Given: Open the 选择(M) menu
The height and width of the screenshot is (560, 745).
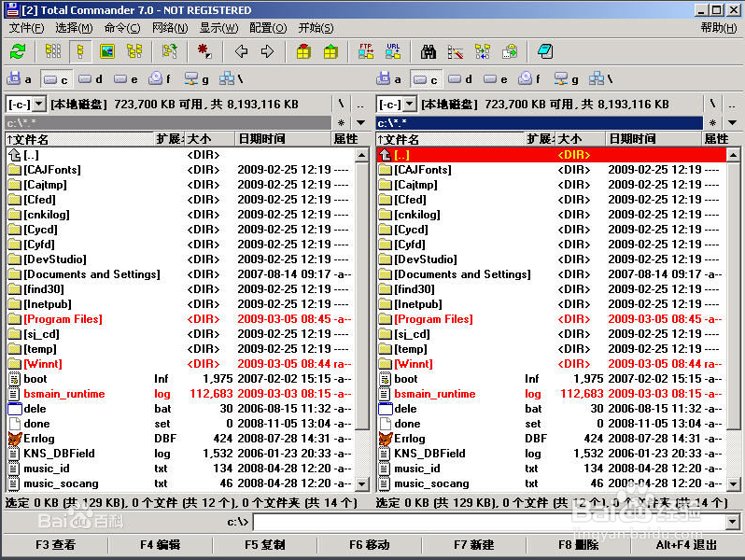Looking at the screenshot, I should [74, 28].
